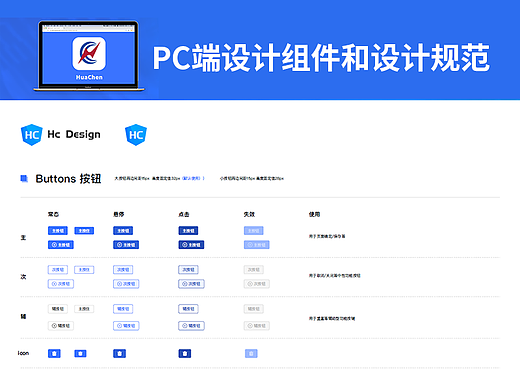Click the small outlined secondary button under 常态
The width and height of the screenshot is (520, 390).
[x=84, y=270]
